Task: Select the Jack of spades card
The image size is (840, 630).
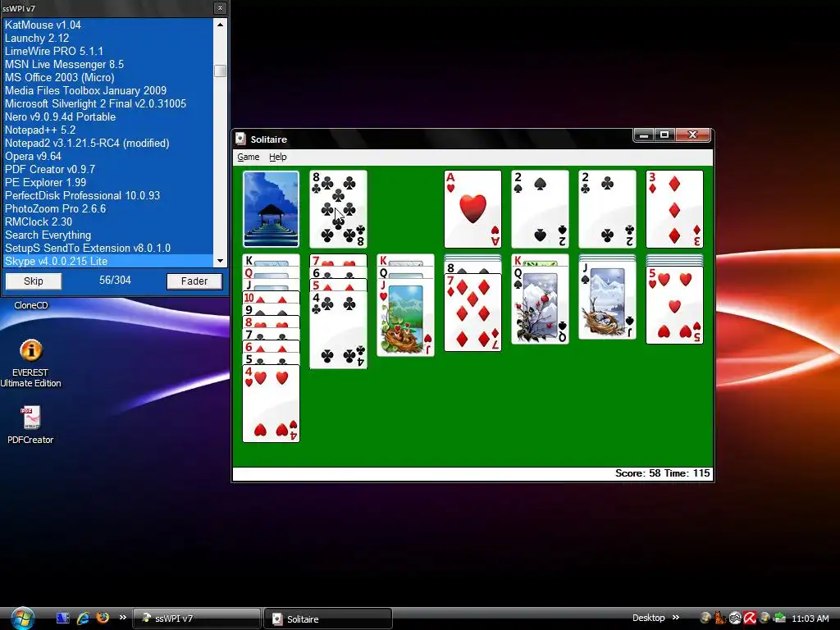Action: coord(607,300)
